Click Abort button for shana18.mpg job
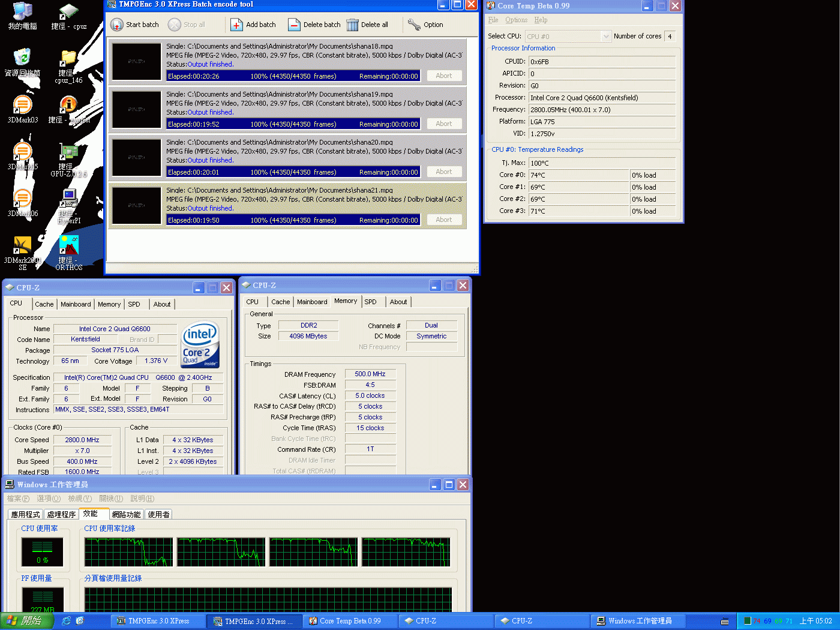Viewport: 840px width, 630px height. [444, 76]
